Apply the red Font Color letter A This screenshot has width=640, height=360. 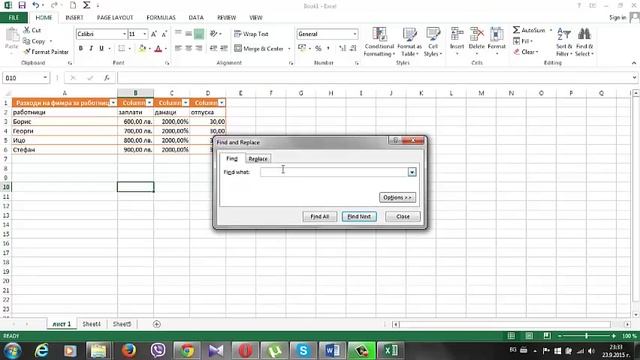point(159,49)
